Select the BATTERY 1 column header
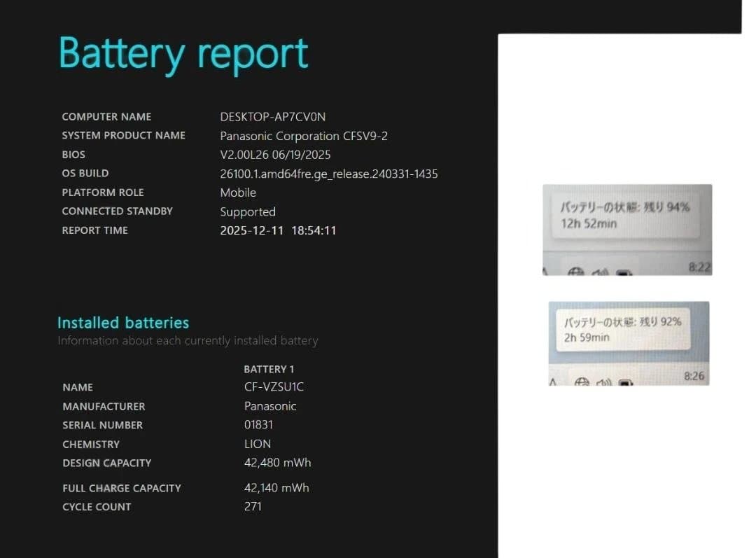The image size is (756, 558). click(x=269, y=369)
